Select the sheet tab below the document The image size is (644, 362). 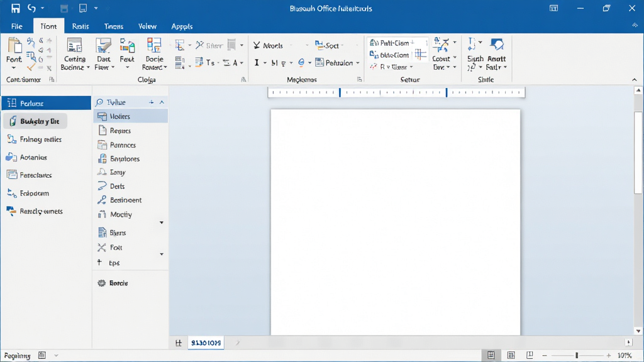(x=206, y=343)
